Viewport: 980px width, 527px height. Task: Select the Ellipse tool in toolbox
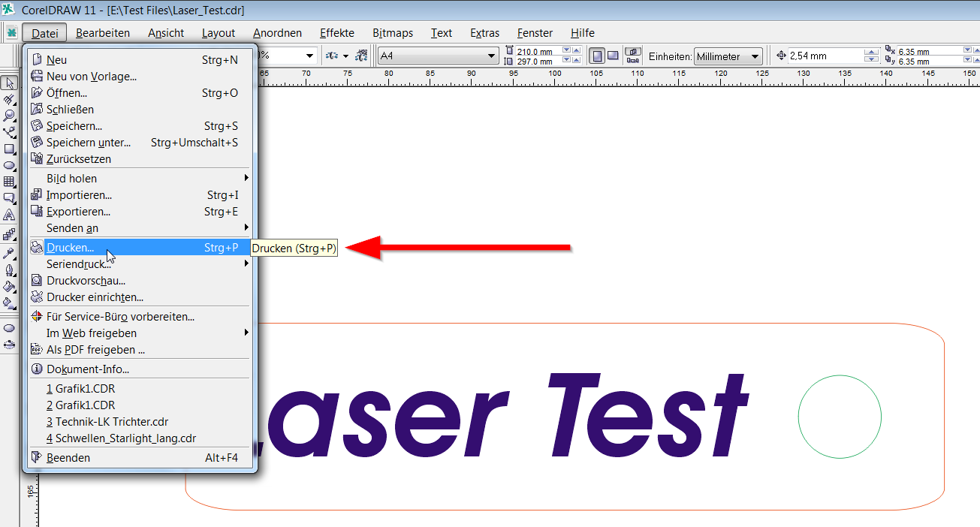10,165
